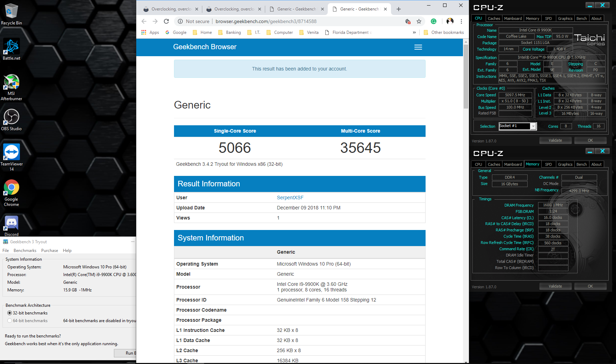Reload the Geekbench page
This screenshot has width=616, height=364.
[166, 21]
